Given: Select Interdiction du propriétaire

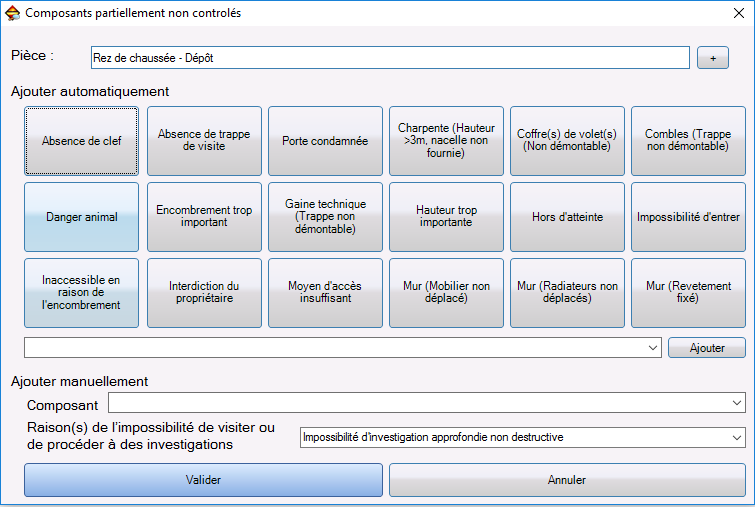Looking at the screenshot, I should point(204,293).
